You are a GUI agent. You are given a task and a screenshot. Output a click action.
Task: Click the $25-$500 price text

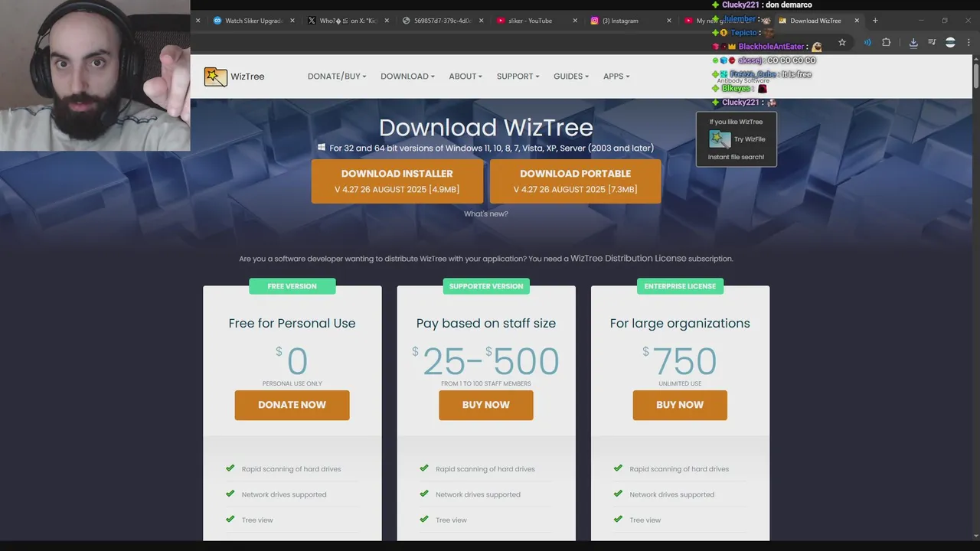(x=485, y=361)
